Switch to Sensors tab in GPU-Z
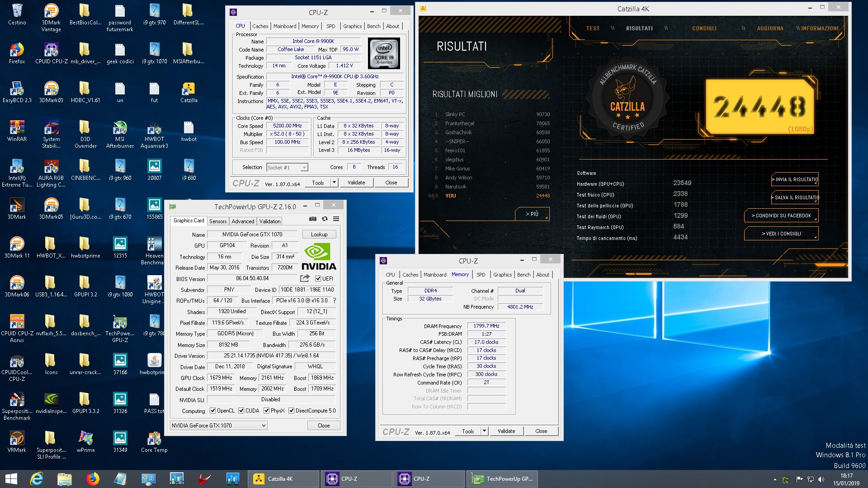The width and height of the screenshot is (868, 488). pyautogui.click(x=218, y=221)
